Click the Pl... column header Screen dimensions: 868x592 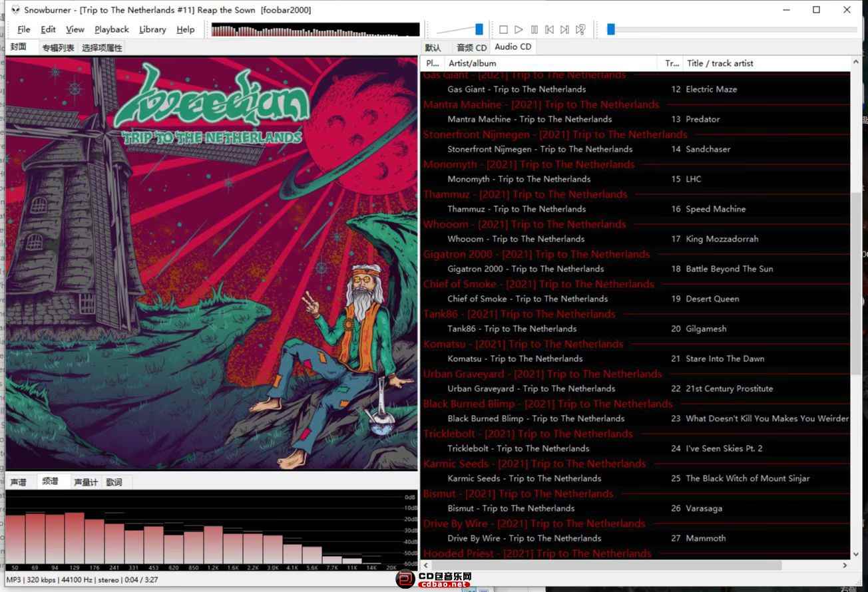coord(433,63)
